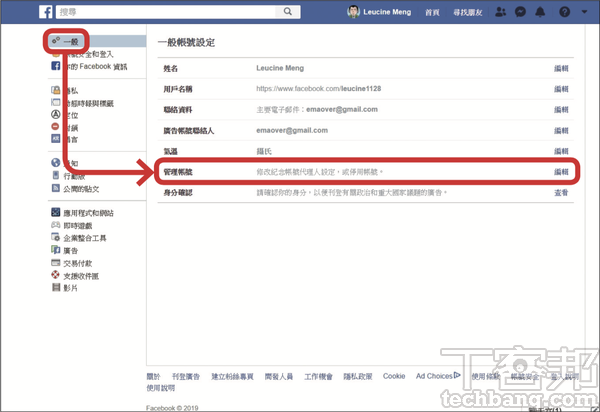Open 企業整合工具 icon in sidebar
This screenshot has height=412, width=600.
(56, 237)
